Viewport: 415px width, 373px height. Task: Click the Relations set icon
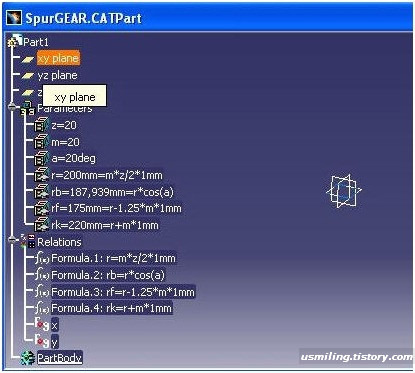[28, 241]
